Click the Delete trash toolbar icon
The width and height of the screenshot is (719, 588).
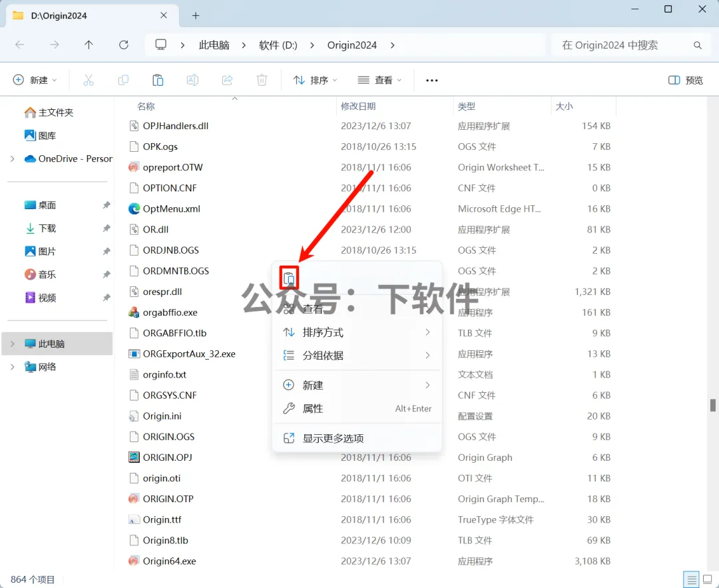(262, 81)
